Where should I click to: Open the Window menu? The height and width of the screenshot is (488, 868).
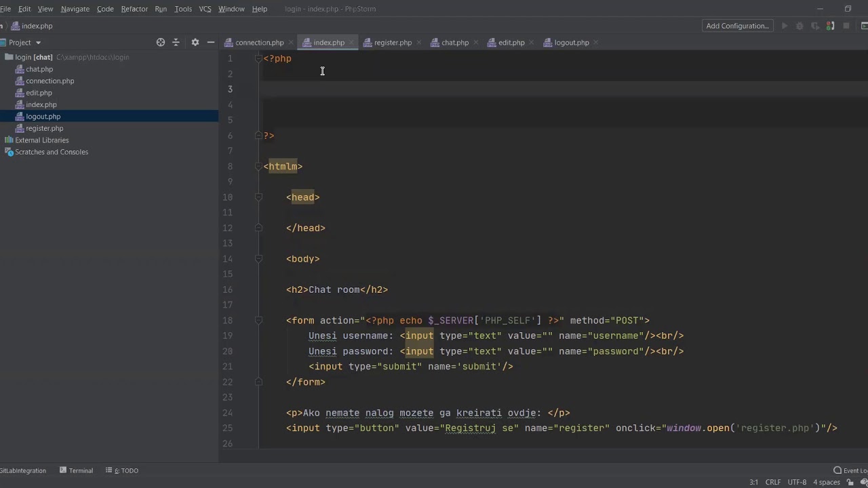(x=231, y=9)
